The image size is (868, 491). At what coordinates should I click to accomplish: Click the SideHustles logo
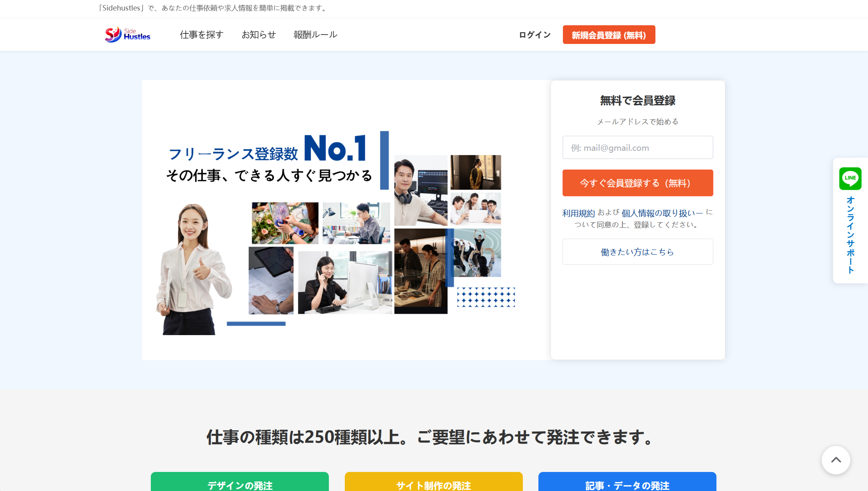[x=127, y=35]
